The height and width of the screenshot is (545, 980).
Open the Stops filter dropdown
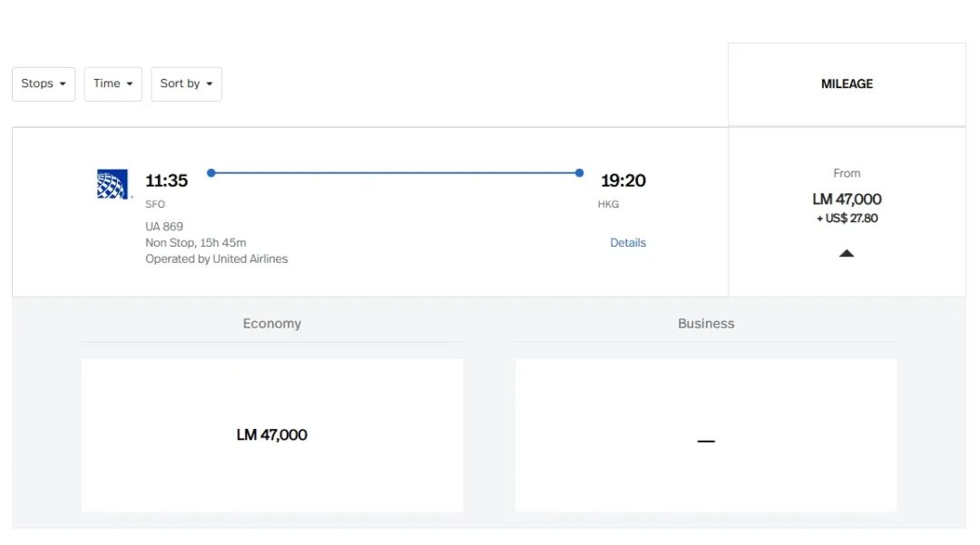point(44,83)
